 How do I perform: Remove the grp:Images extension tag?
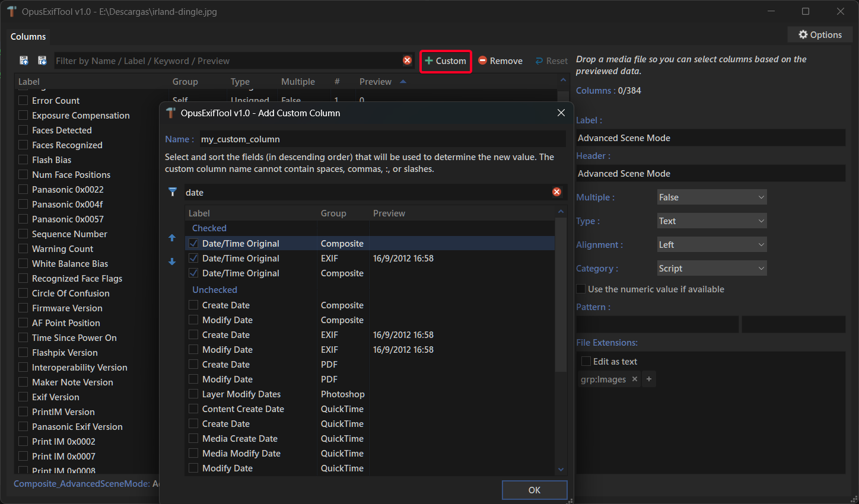635,379
